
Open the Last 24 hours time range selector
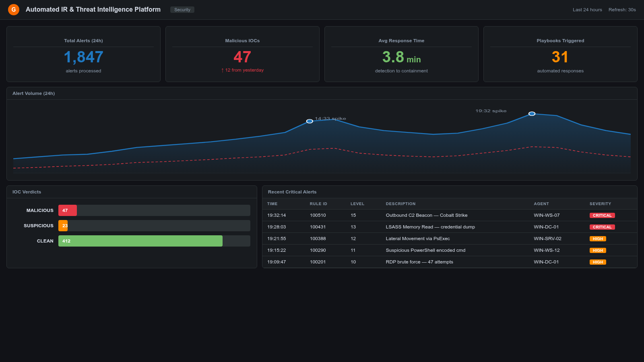587,9
